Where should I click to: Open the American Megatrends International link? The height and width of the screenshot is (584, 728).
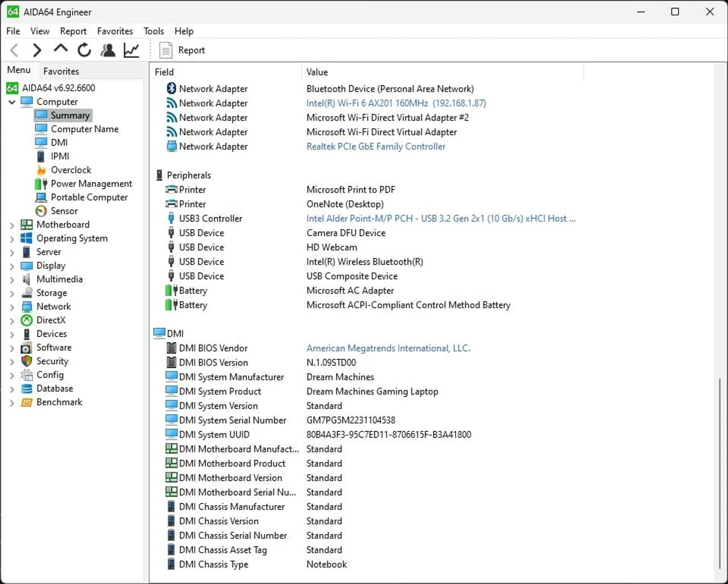tap(388, 348)
